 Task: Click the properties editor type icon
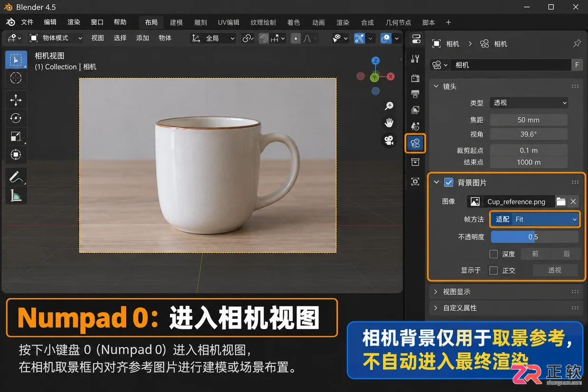pyautogui.click(x=416, y=39)
